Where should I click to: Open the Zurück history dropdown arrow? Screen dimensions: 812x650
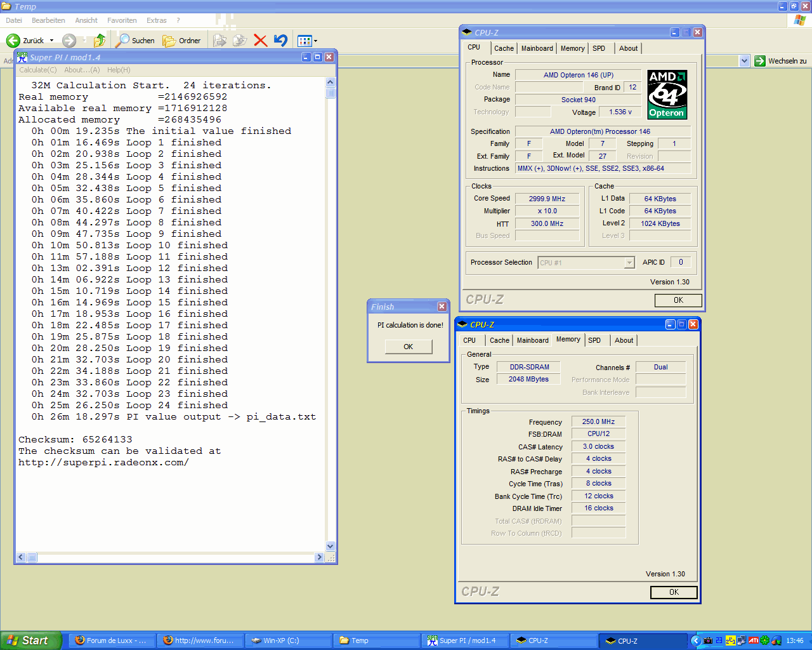[x=51, y=41]
